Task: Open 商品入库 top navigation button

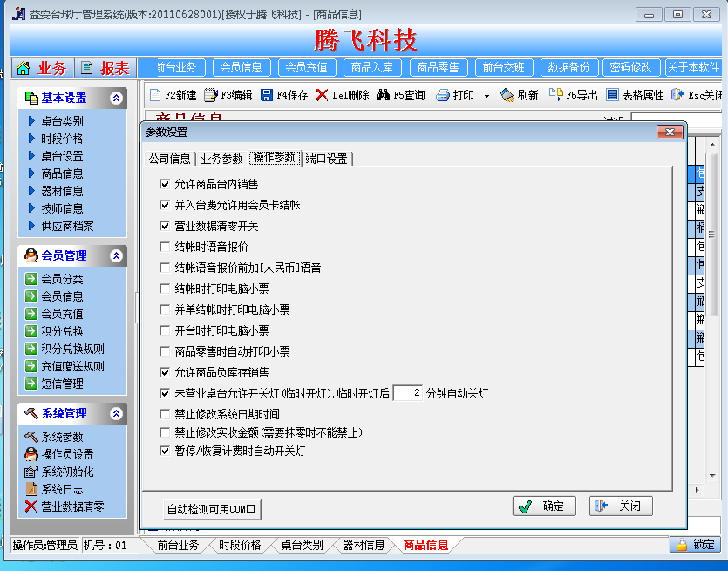Action: (372, 68)
